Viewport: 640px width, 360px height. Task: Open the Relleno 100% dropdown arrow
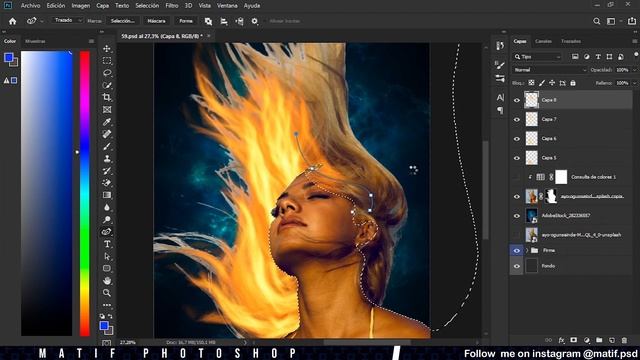[634, 83]
